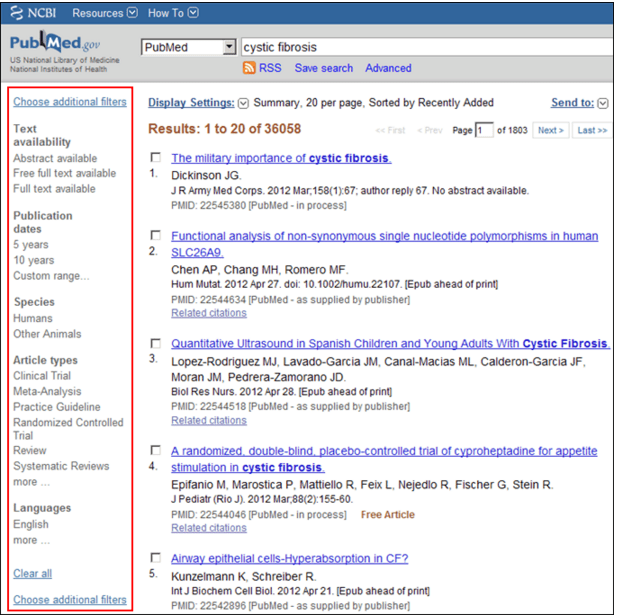This screenshot has height=615, width=626.
Task: Select checkbox for SLC26A9 article
Action: [155, 236]
